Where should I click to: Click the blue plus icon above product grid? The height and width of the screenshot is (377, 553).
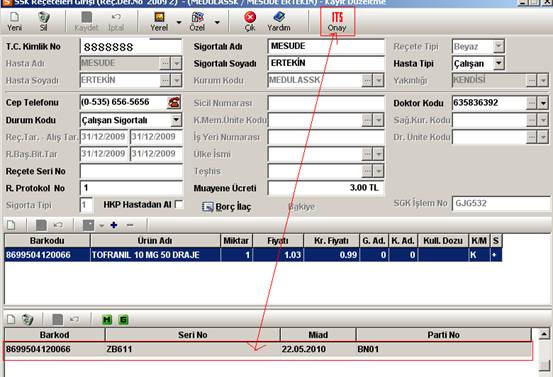coord(114,225)
